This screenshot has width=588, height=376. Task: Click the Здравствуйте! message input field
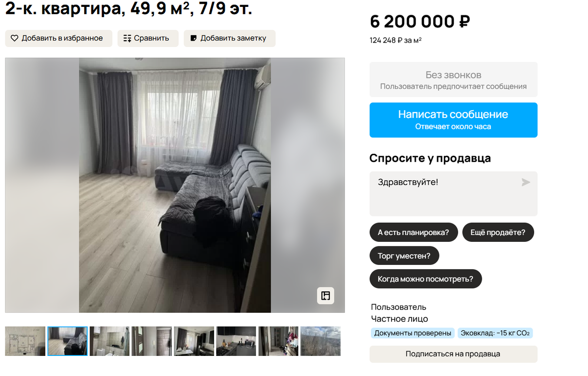click(x=453, y=194)
